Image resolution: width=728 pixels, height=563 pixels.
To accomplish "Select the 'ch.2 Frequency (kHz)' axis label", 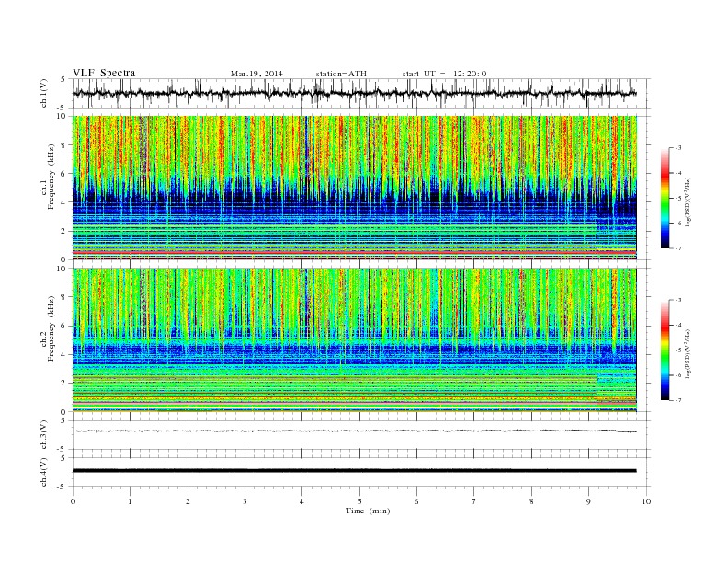I will [48, 327].
